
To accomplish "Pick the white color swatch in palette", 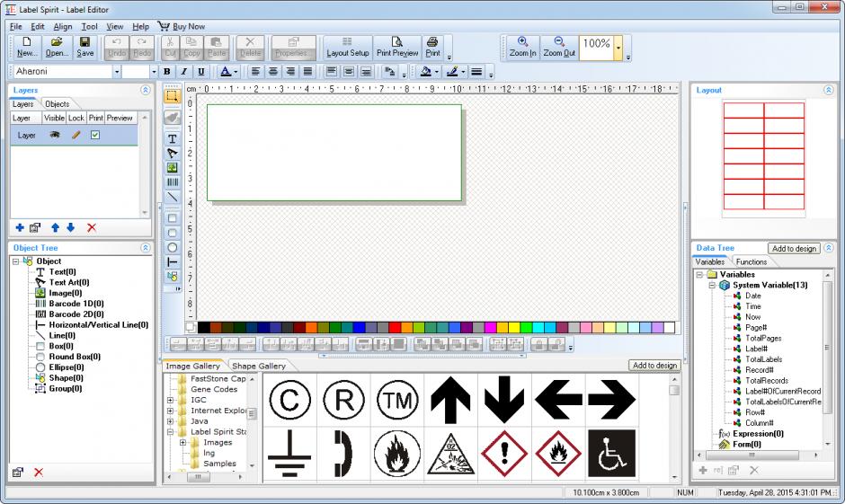I will tap(669, 327).
